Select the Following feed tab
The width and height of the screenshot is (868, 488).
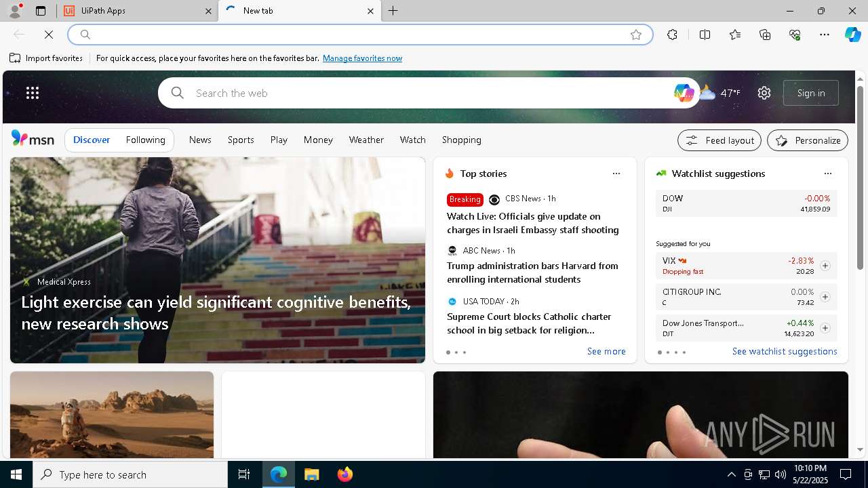tap(145, 140)
